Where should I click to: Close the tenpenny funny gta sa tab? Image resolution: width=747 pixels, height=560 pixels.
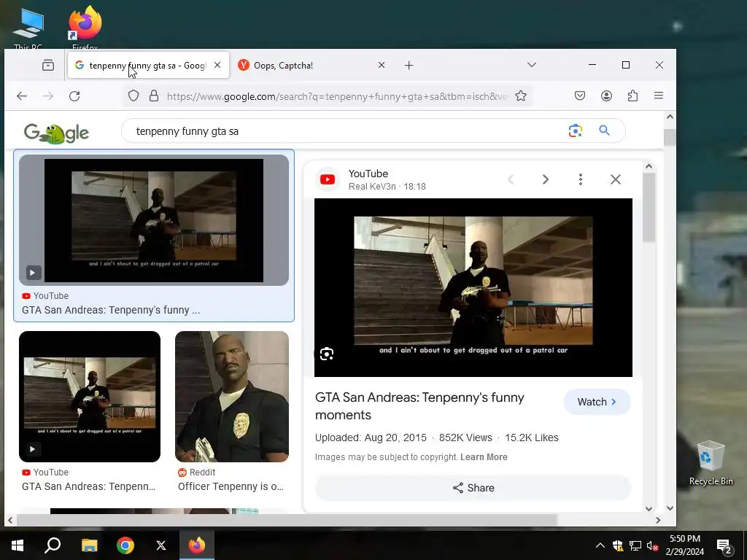coord(217,65)
